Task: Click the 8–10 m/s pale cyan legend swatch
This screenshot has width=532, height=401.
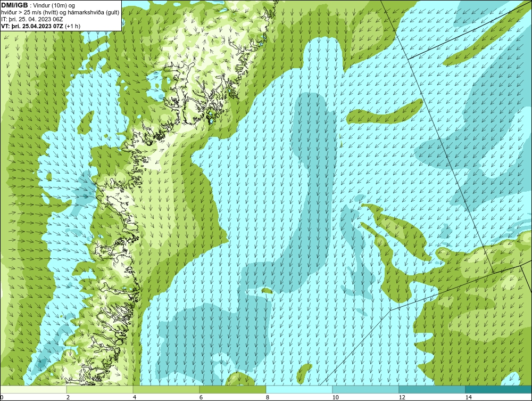Action: click(299, 389)
